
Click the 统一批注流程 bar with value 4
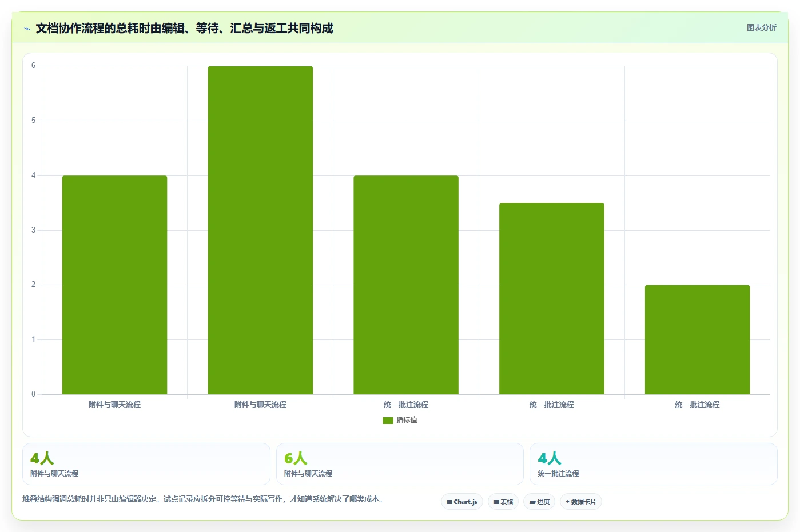(x=406, y=285)
